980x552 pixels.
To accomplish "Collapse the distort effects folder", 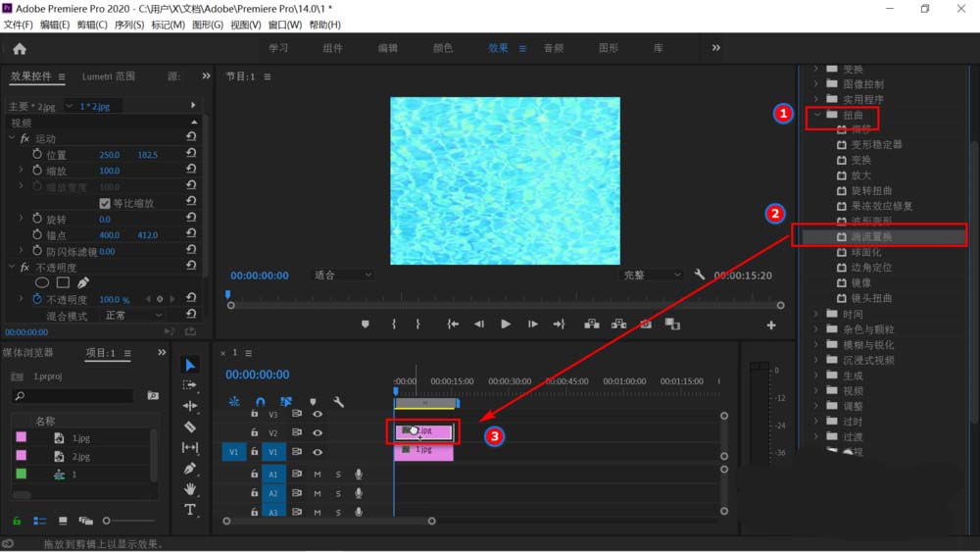I will [817, 115].
